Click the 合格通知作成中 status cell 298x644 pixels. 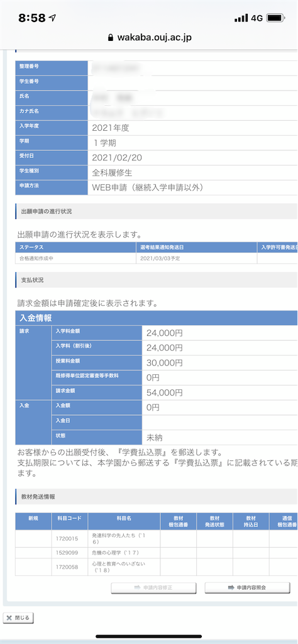(x=75, y=258)
